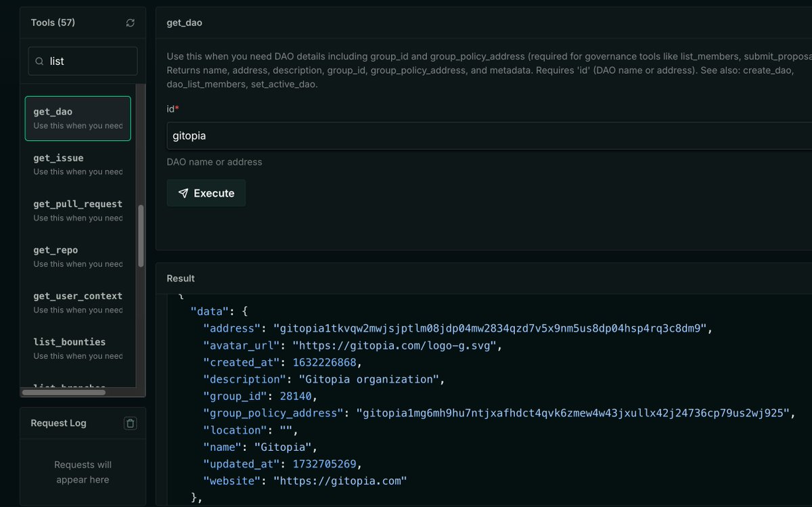Select the get_user_context tool
The image size is (812, 507).
[x=78, y=303]
